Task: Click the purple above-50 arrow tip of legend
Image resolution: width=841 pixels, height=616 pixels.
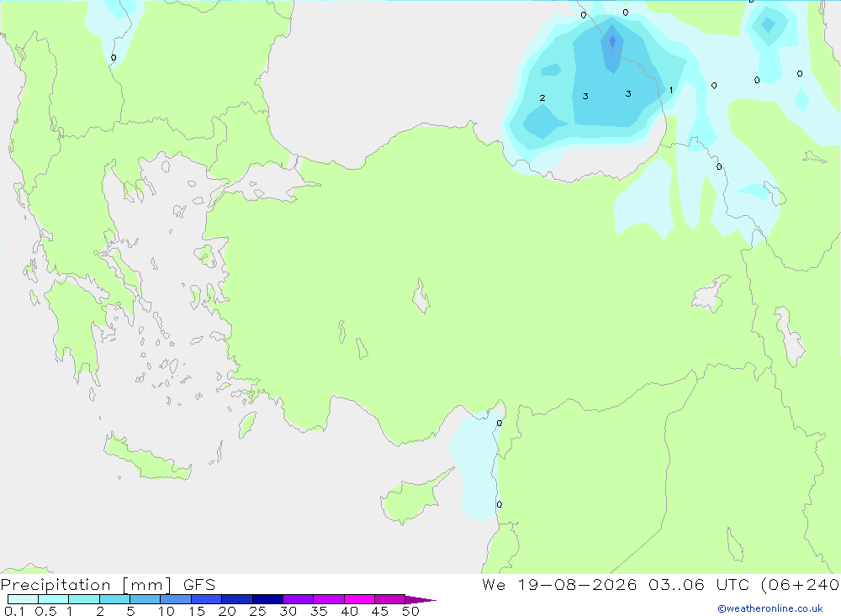Action: 420,600
